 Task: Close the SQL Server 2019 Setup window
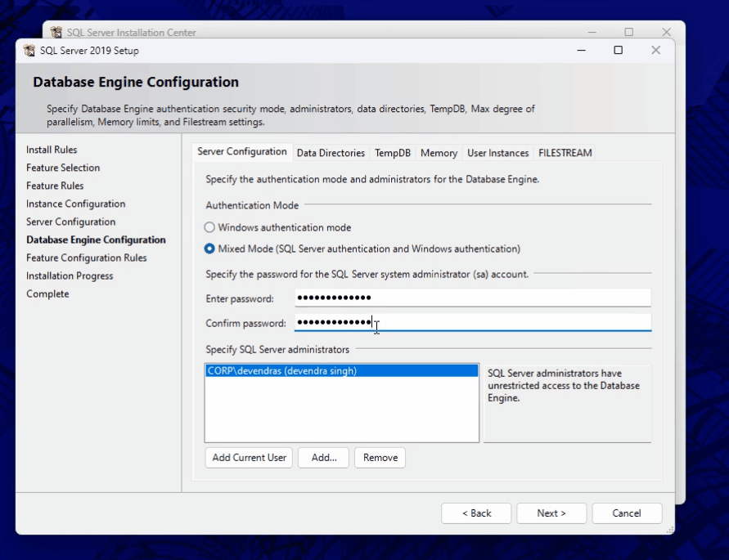pyautogui.click(x=655, y=51)
